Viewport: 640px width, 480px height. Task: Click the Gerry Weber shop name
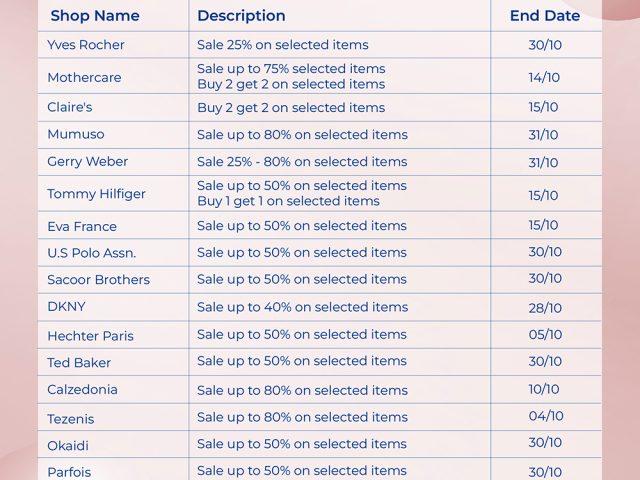87,162
